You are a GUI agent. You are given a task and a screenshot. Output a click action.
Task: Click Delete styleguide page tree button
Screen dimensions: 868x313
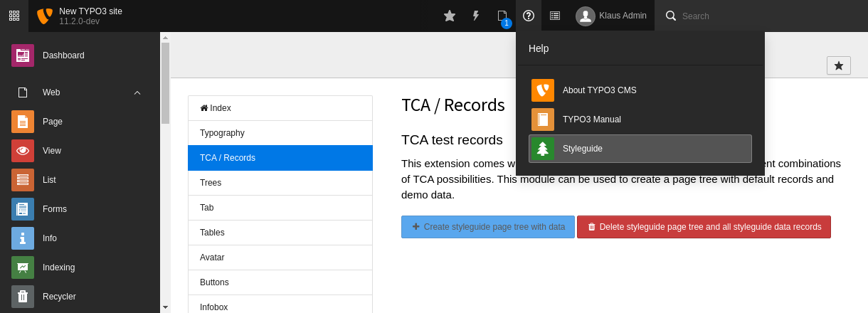704,227
